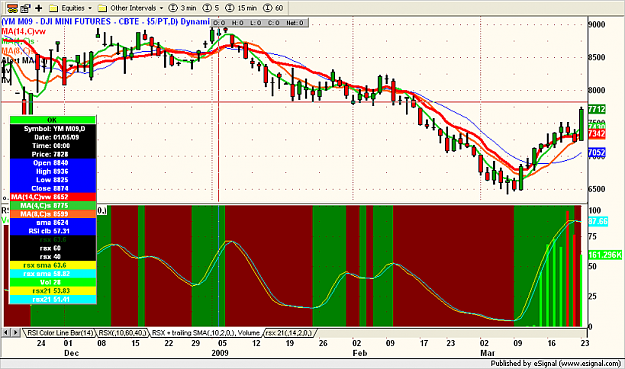Click the green 7712 price tag
Image resolution: width=625 pixels, height=369 pixels.
597,109
